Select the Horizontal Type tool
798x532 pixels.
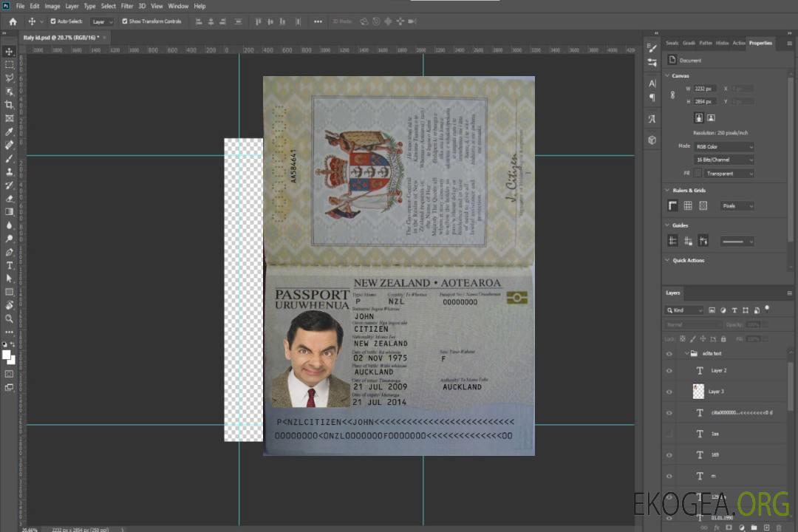coord(9,265)
